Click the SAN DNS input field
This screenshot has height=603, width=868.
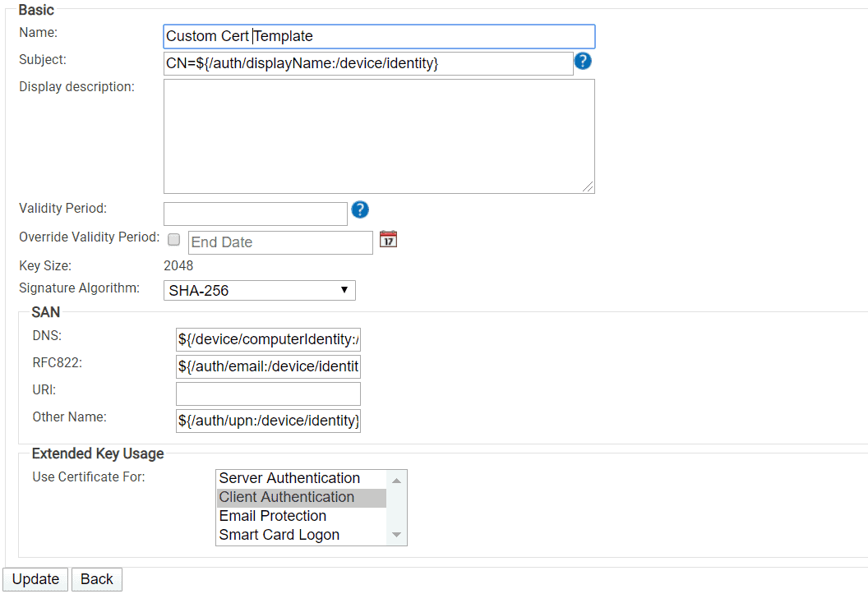click(x=268, y=339)
